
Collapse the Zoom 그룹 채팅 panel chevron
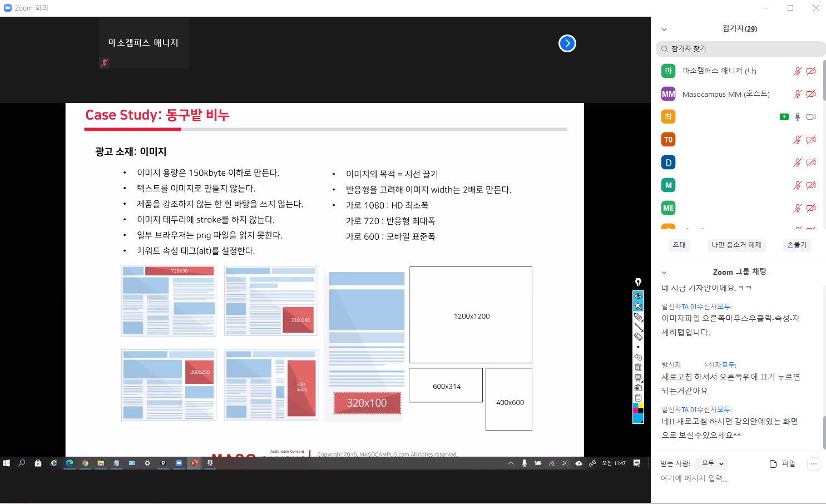coord(664,273)
